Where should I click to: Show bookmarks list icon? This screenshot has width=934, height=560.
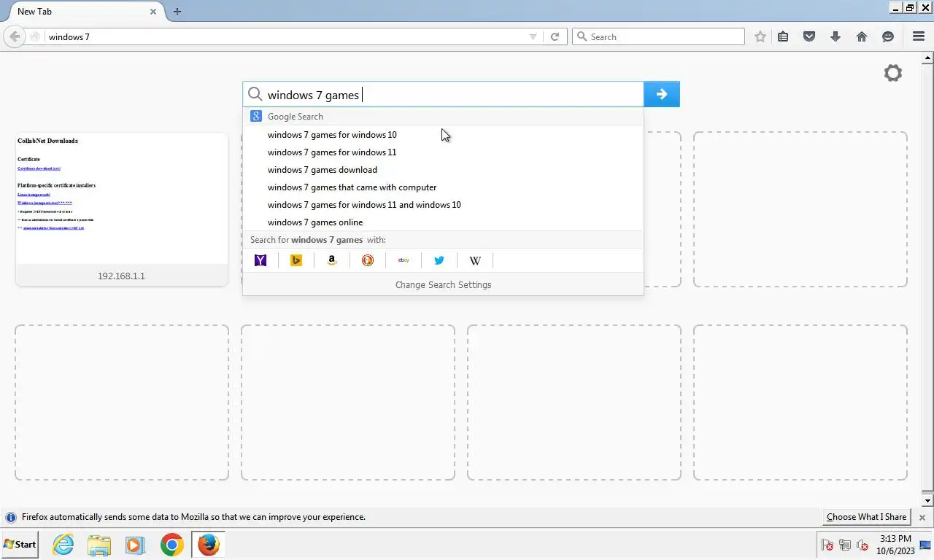click(x=783, y=36)
